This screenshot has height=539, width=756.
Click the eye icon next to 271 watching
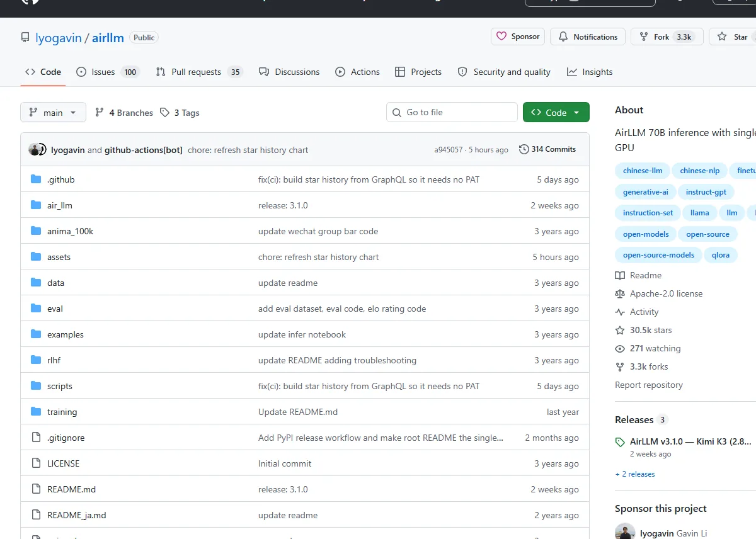click(620, 348)
